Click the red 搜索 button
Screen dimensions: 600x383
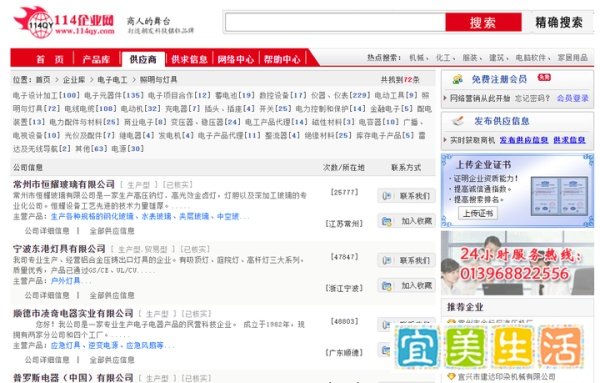pyautogui.click(x=483, y=22)
